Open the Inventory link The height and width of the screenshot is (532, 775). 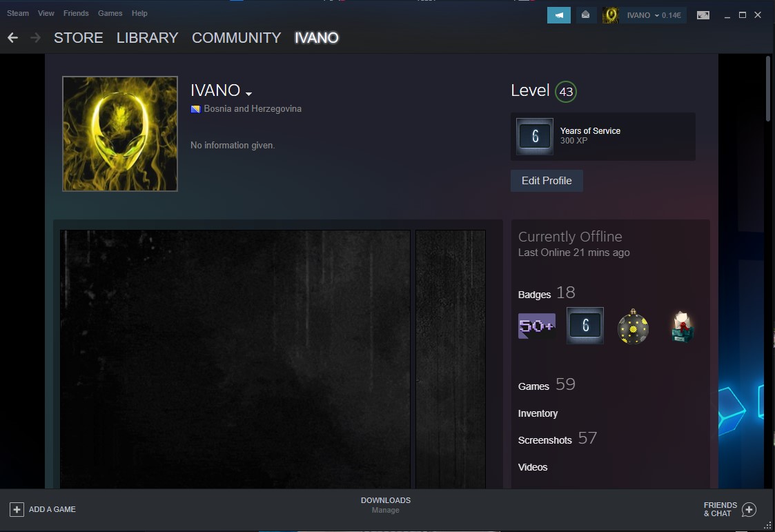[x=538, y=413]
